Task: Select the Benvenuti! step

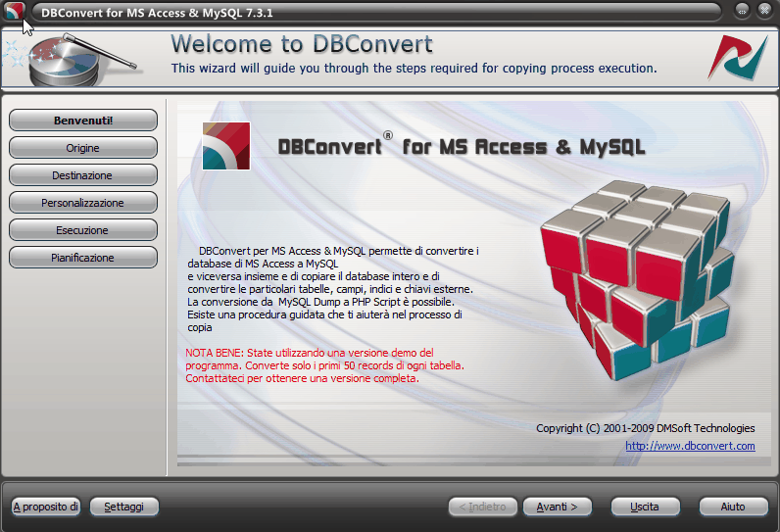Action: (x=83, y=121)
